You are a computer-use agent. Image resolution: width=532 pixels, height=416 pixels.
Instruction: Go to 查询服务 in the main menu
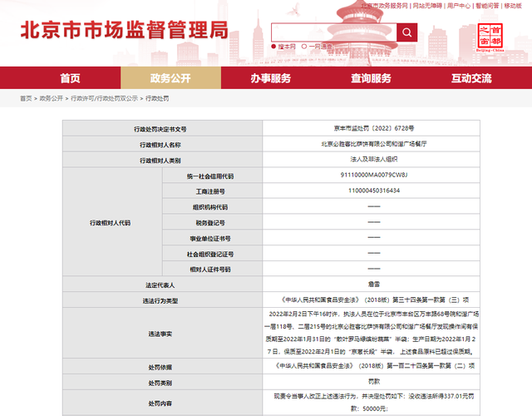[x=371, y=78]
